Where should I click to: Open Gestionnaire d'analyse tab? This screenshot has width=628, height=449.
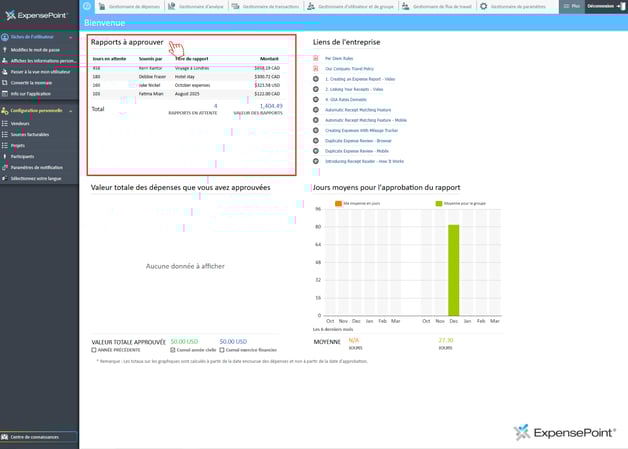click(x=196, y=6)
